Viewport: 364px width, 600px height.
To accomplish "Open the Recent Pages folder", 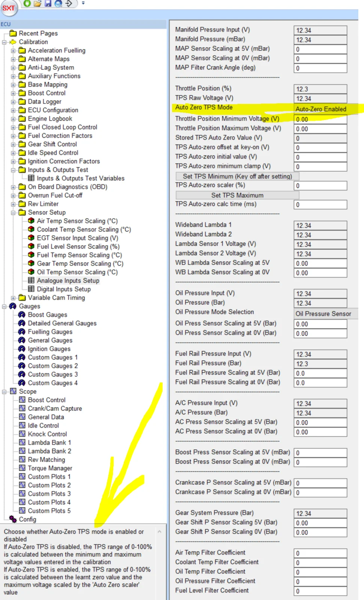I will coord(38,33).
